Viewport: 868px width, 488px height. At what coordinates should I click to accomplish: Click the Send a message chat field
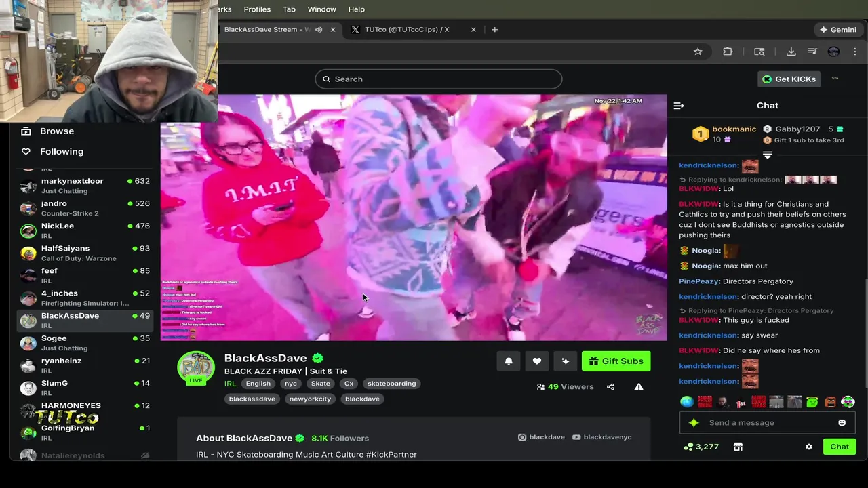(x=767, y=423)
